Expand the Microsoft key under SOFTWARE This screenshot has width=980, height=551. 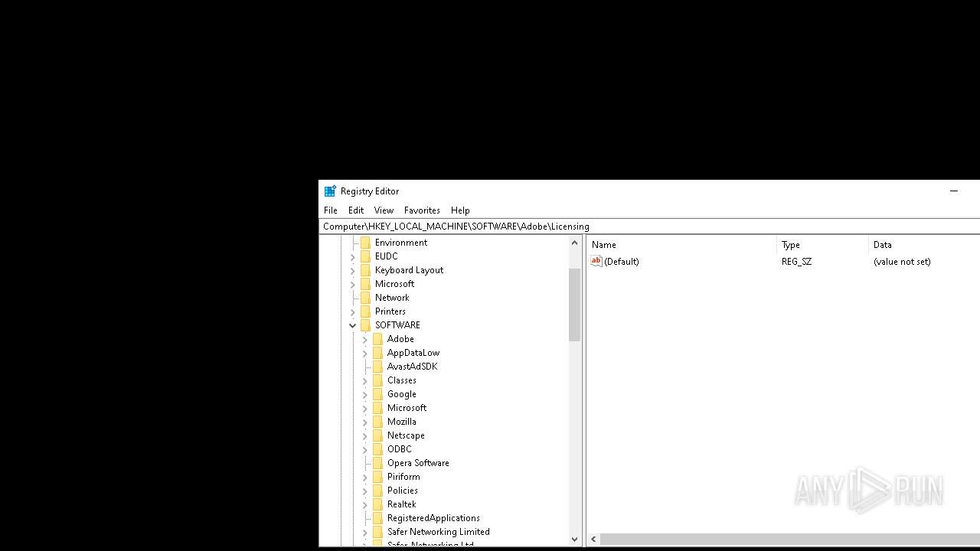click(364, 408)
